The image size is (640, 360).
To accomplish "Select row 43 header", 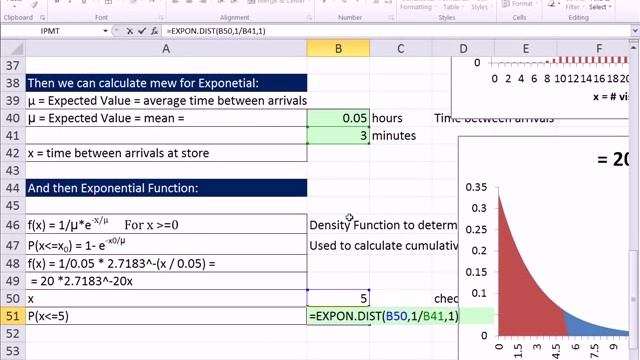I will pyautogui.click(x=13, y=170).
